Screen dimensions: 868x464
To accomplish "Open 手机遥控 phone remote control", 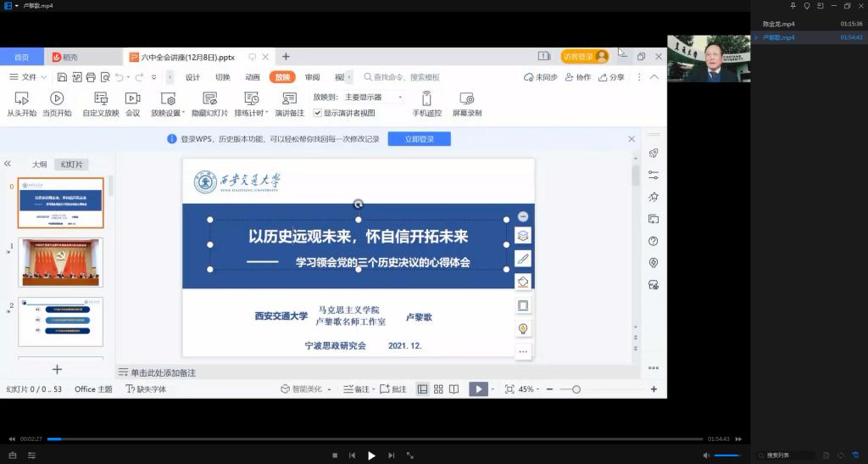I will pyautogui.click(x=426, y=98).
